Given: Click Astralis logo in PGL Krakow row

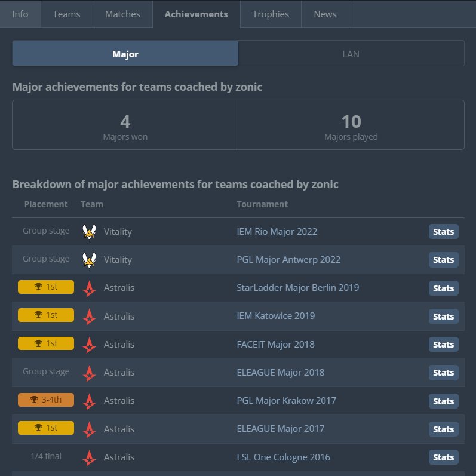Looking at the screenshot, I should (x=89, y=401).
